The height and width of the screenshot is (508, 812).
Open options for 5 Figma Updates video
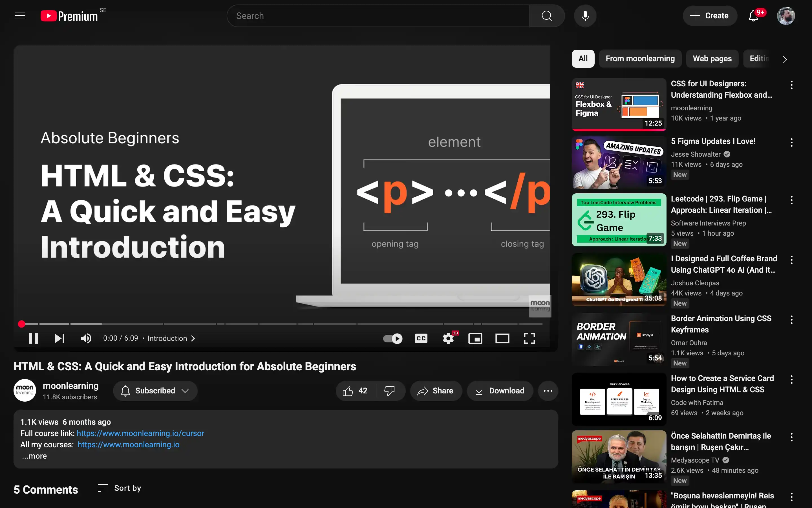tap(791, 143)
